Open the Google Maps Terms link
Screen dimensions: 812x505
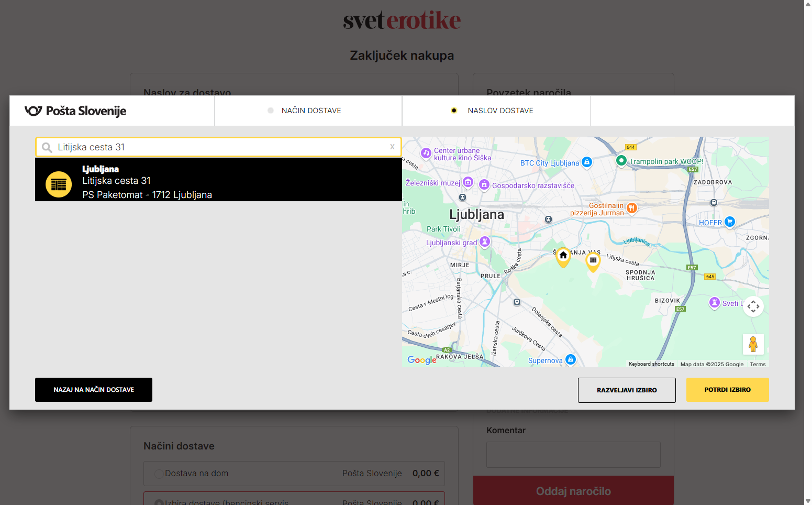pos(758,364)
